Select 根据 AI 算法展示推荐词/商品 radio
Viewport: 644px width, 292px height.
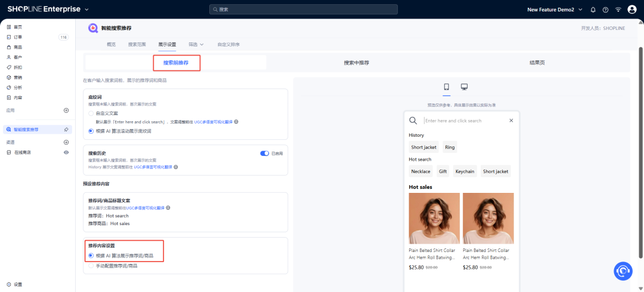pyautogui.click(x=91, y=256)
